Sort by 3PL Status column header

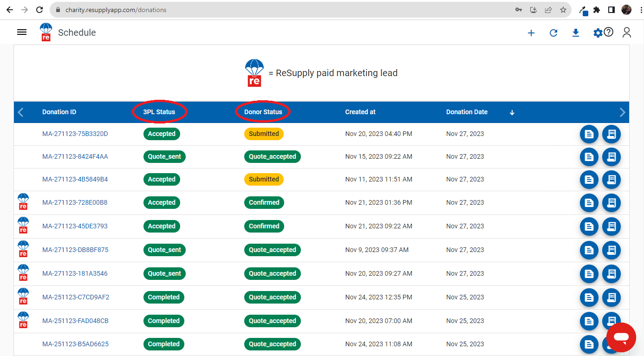[x=159, y=112]
